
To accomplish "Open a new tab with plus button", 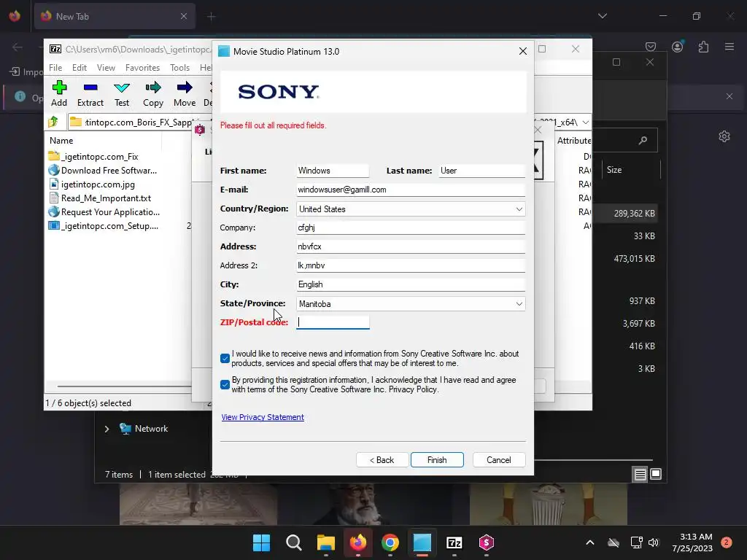I will tap(211, 17).
